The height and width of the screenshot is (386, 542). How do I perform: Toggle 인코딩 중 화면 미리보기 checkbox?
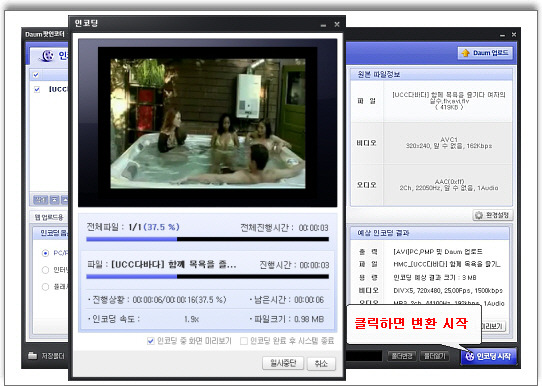(150, 341)
